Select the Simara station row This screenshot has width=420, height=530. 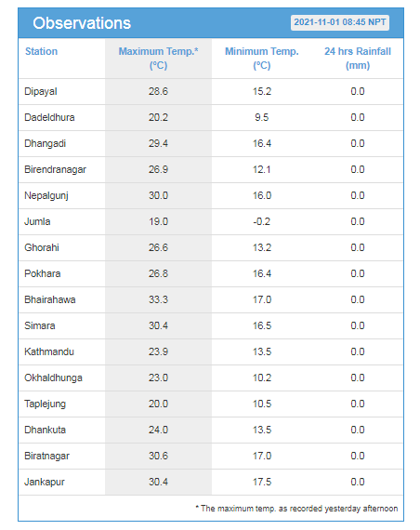point(211,325)
